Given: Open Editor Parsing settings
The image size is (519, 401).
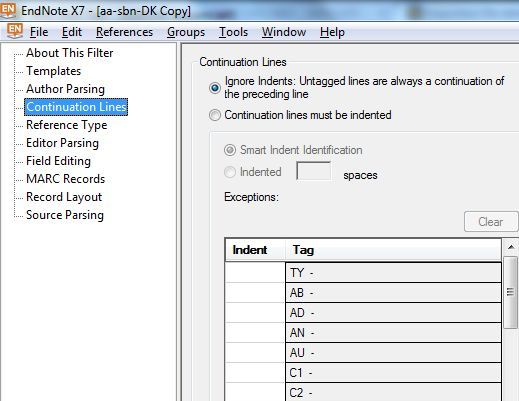Looking at the screenshot, I should (62, 143).
